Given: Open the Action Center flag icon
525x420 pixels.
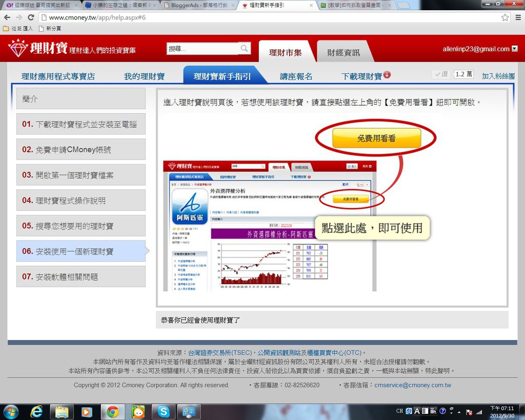Looking at the screenshot, I should tap(469, 412).
